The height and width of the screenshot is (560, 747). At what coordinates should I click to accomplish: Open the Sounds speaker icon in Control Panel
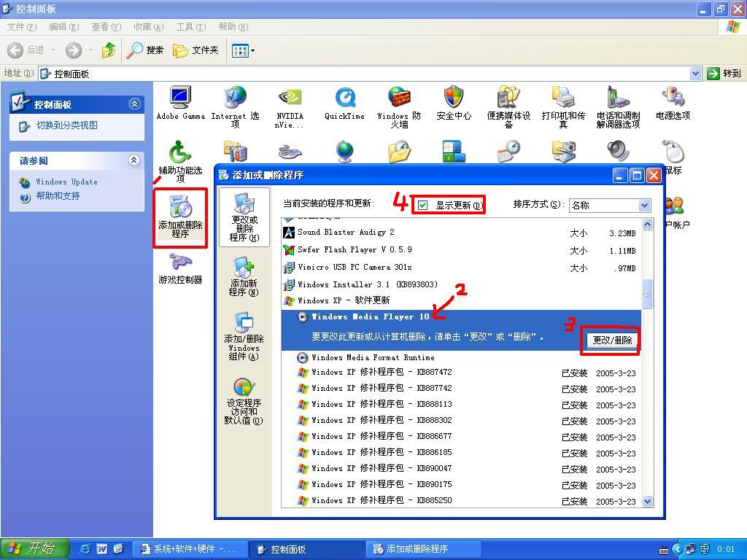click(x=618, y=152)
